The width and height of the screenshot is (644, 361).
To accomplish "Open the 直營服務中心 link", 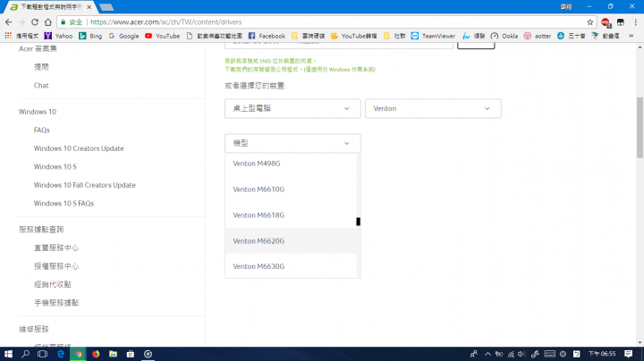I will point(56,248).
